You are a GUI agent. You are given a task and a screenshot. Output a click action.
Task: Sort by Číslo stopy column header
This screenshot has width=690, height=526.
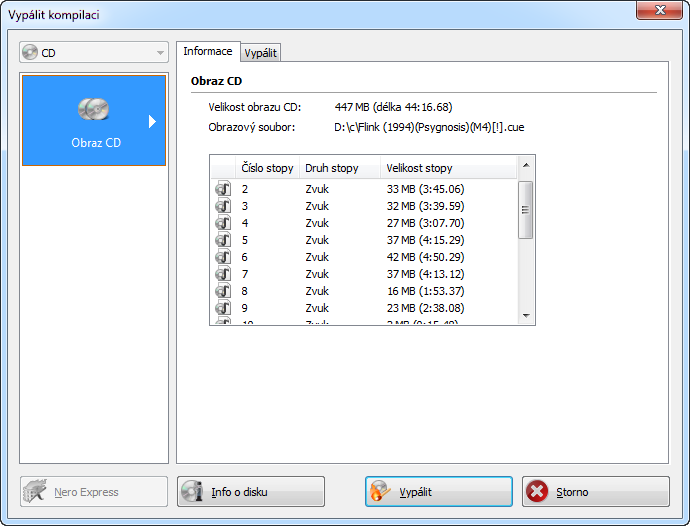pos(267,168)
